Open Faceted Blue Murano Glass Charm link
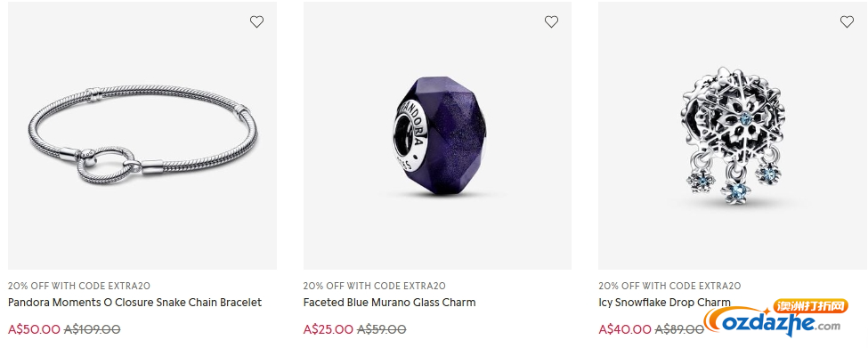Screen dimensions: 868x348 [x=389, y=303]
